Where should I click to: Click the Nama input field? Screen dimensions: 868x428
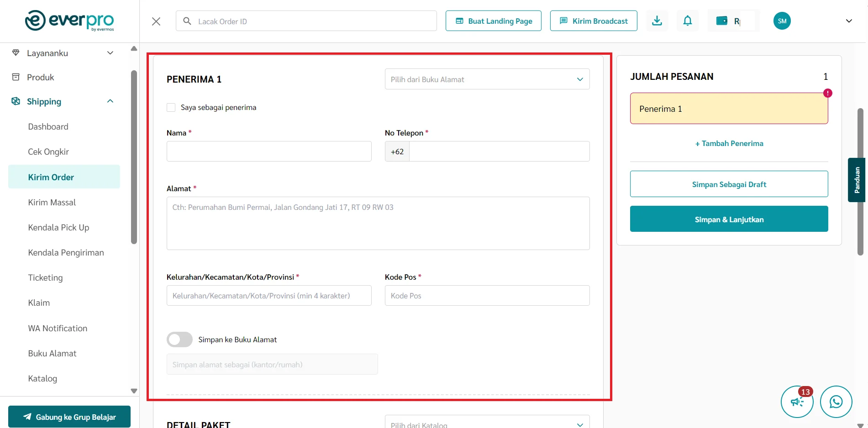point(269,151)
